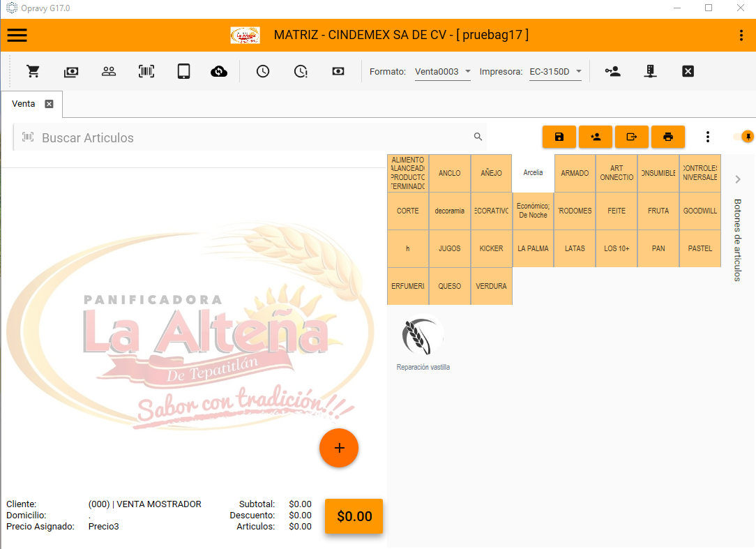
Task: Click the Precio3 assigned price value
Action: (104, 526)
